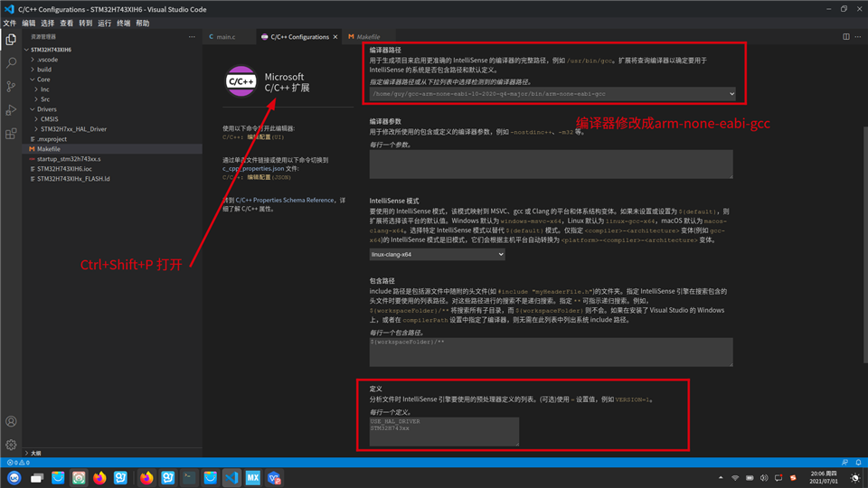Viewport: 868px width, 488px height.
Task: Open STM32CubeMX from the taskbar
Action: tap(253, 477)
